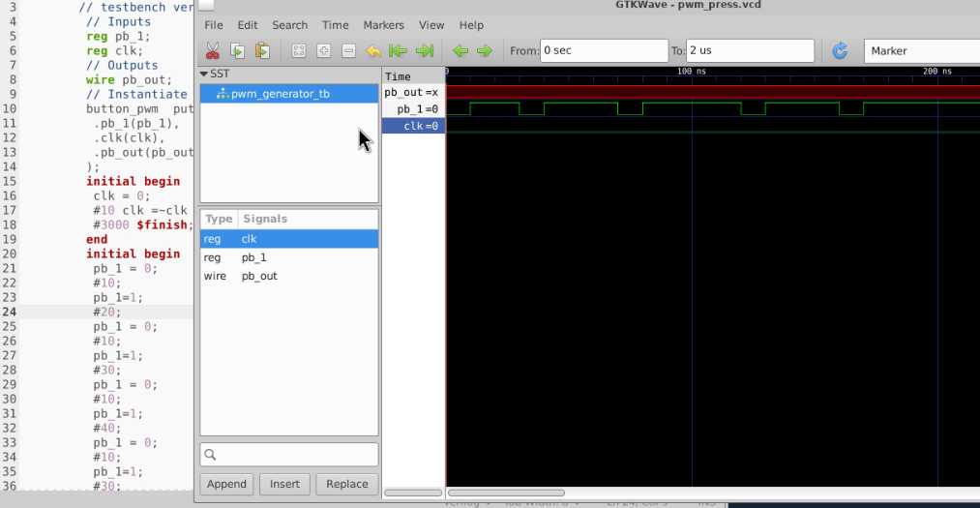This screenshot has height=508, width=980.
Task: Click the Replace button
Action: click(x=346, y=484)
